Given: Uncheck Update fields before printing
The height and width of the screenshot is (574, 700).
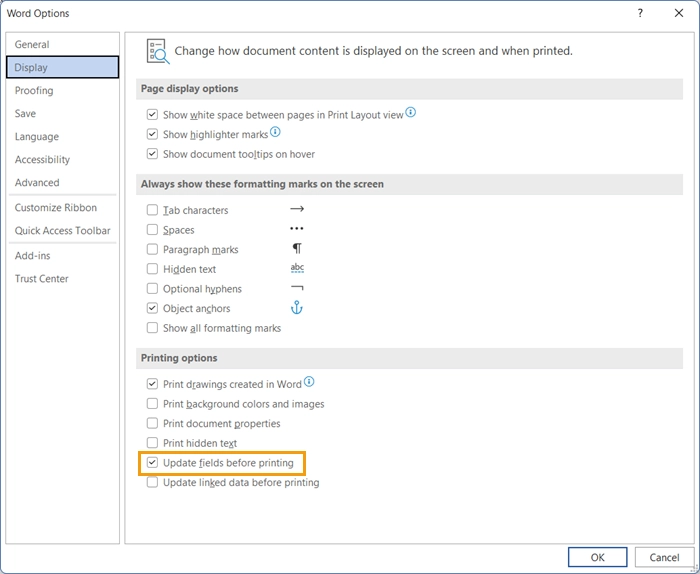Looking at the screenshot, I should pos(152,462).
